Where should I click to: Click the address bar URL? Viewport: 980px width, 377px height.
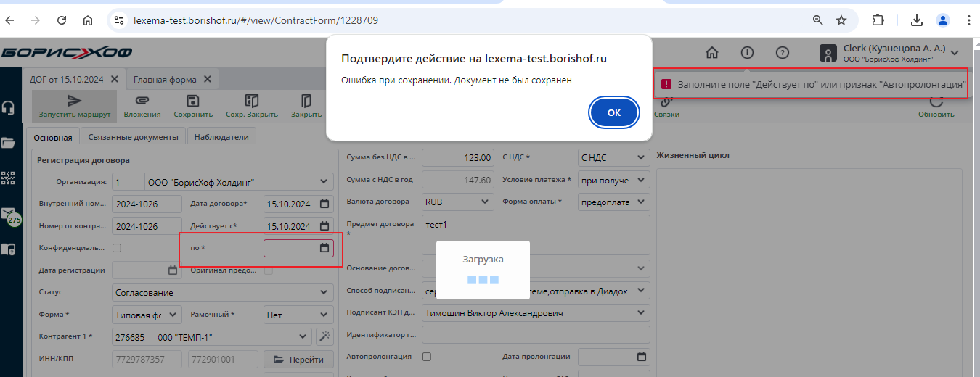pos(256,20)
